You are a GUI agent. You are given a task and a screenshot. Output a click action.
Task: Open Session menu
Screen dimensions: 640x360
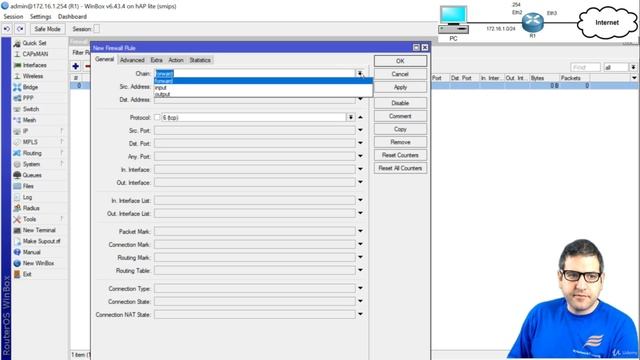[13, 17]
